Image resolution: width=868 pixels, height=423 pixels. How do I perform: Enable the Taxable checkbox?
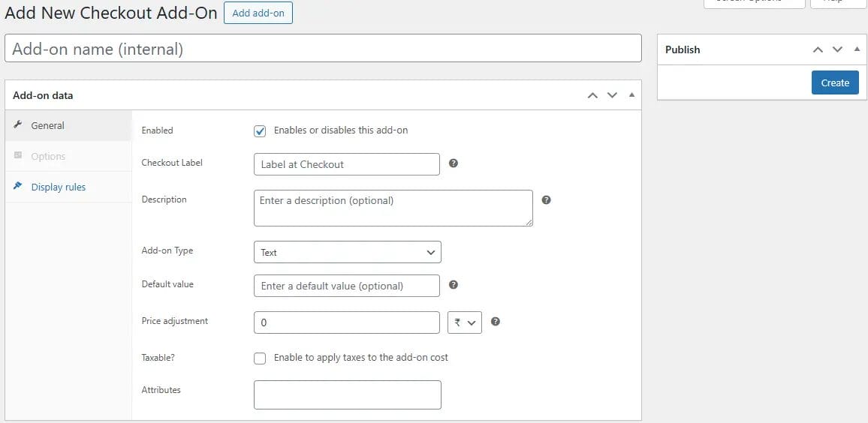tap(260, 358)
